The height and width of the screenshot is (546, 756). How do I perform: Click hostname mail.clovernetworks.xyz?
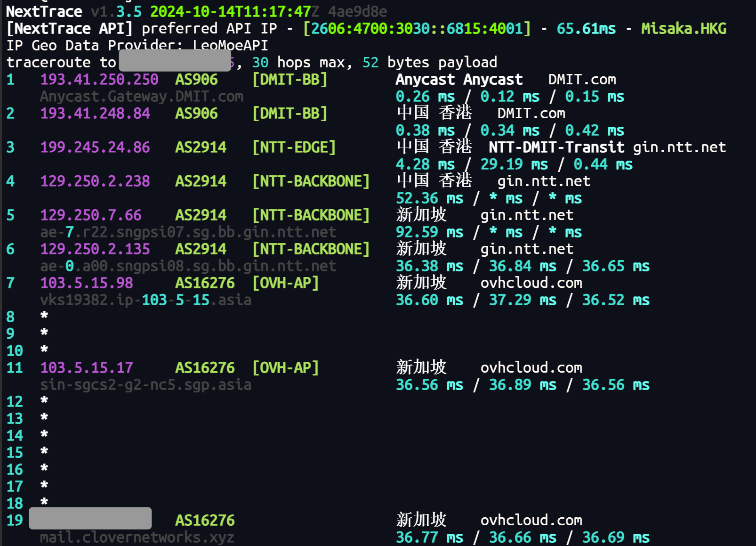137,538
